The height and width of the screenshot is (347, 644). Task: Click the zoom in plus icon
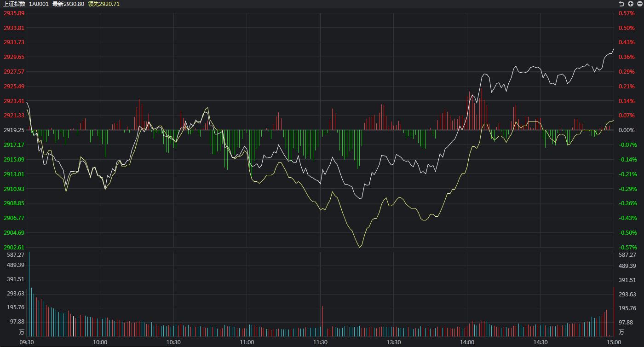tap(631, 4)
